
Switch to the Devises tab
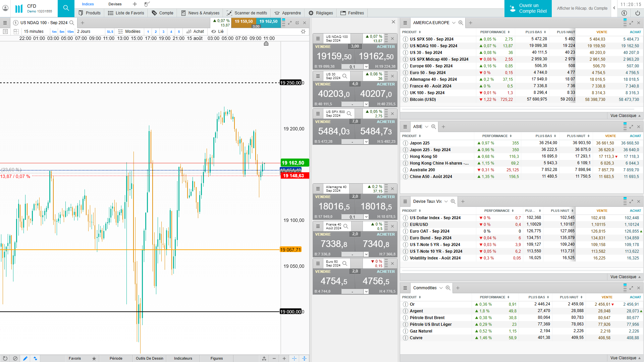coord(115,4)
